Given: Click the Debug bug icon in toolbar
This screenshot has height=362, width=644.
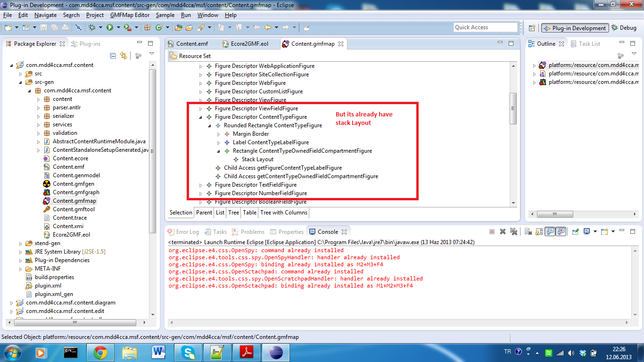Looking at the screenshot, I should pos(92,28).
